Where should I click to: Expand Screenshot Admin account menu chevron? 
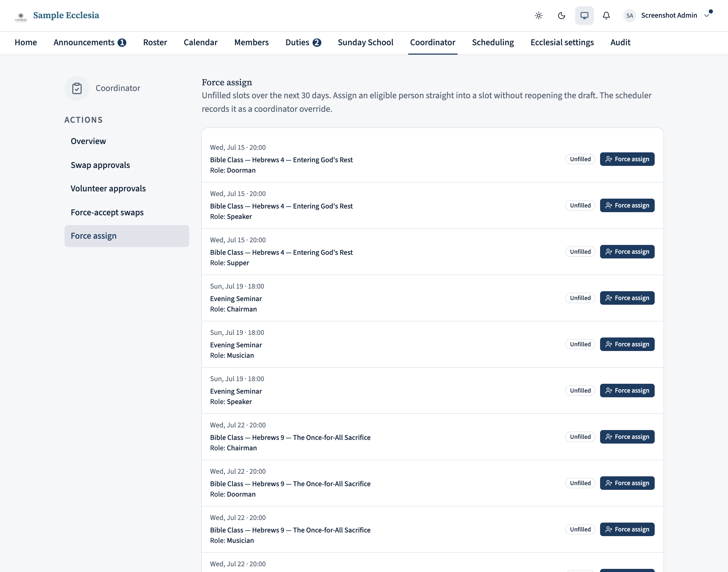(x=707, y=15)
